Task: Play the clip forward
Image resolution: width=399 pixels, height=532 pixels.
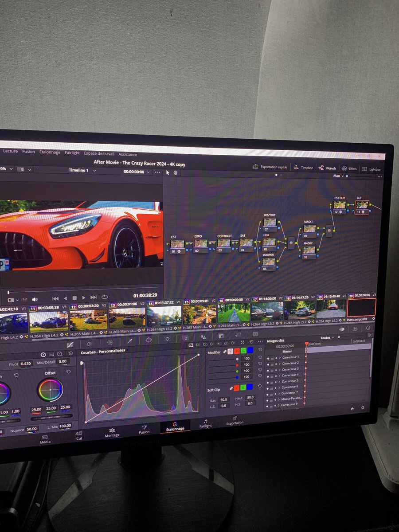Action: [x=83, y=297]
